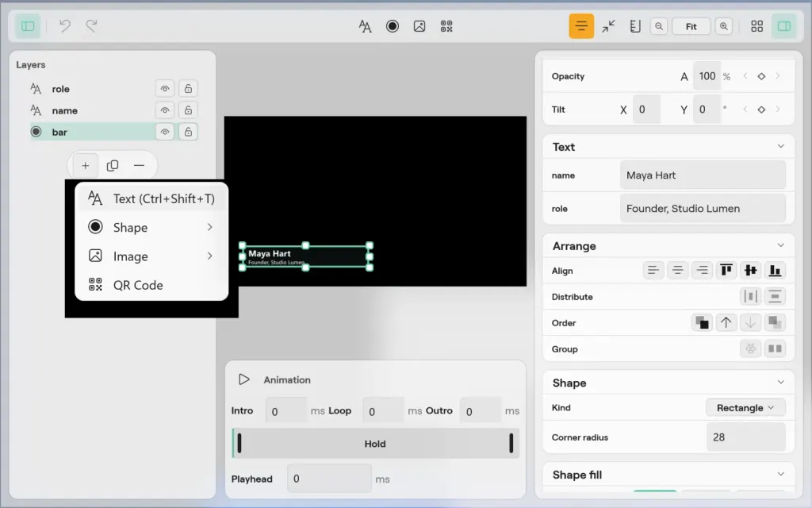The image size is (812, 508).
Task: Open the Kind Rectangle dropdown
Action: click(x=745, y=407)
